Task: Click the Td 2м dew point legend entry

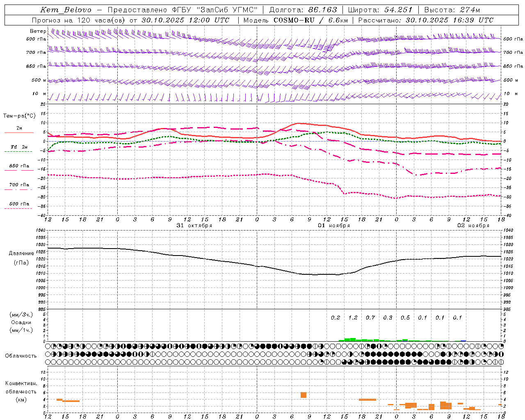Action: (x=19, y=148)
